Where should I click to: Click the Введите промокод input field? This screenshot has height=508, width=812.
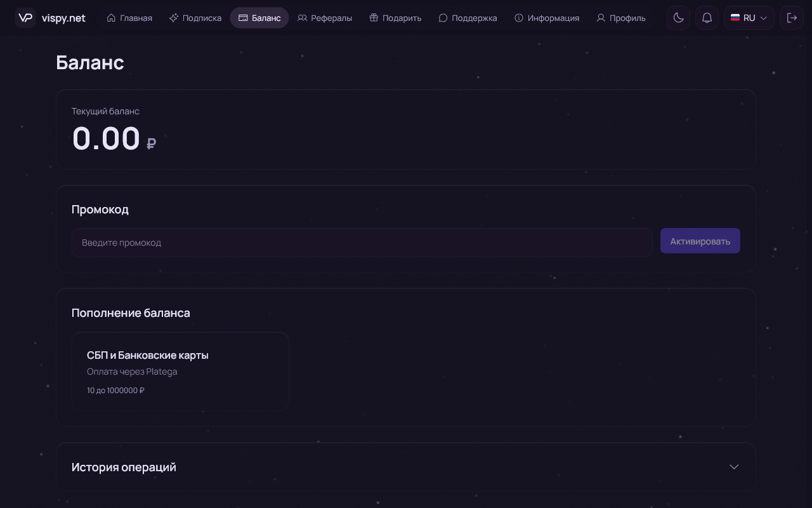(x=362, y=243)
